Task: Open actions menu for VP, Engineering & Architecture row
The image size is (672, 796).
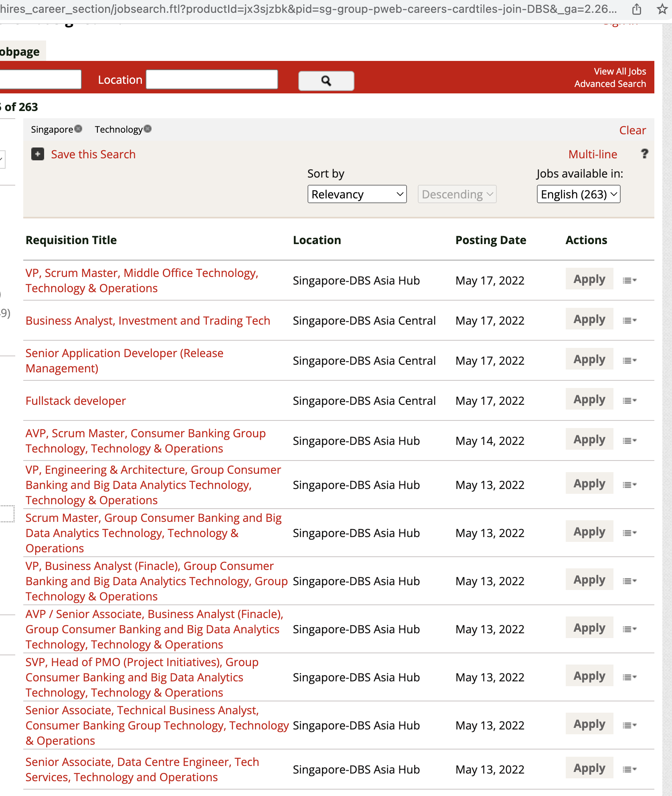Action: (x=629, y=485)
